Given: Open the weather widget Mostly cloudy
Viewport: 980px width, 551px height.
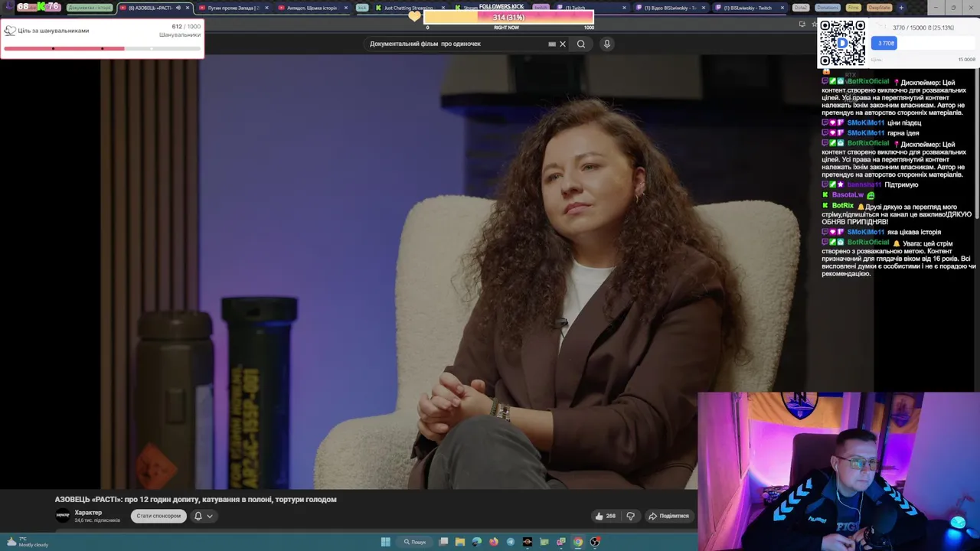Looking at the screenshot, I should click(x=27, y=542).
